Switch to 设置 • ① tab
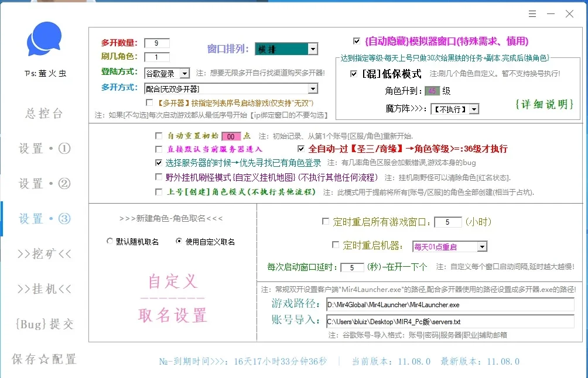 point(45,149)
